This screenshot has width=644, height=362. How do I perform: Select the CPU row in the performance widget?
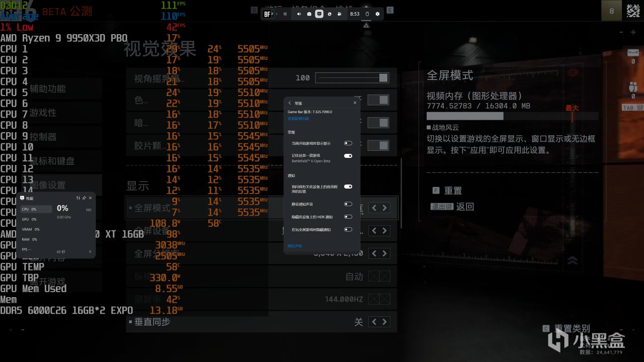[36, 209]
